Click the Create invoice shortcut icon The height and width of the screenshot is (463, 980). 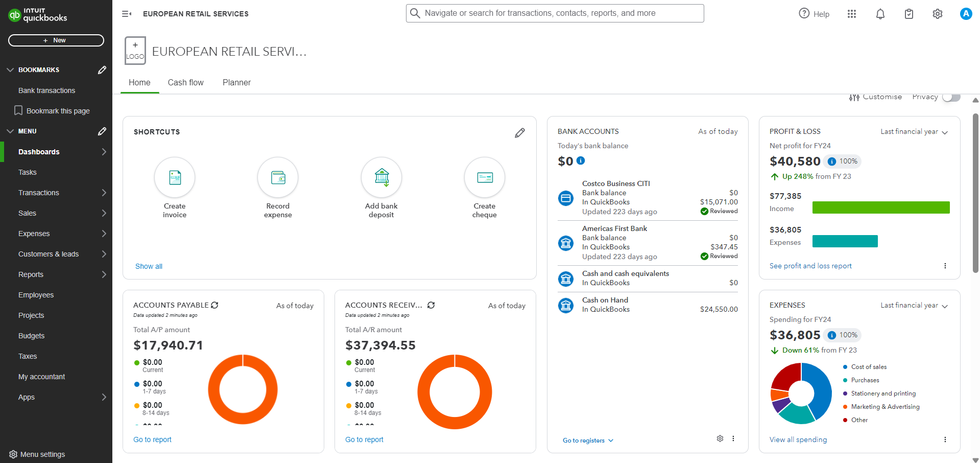point(175,177)
